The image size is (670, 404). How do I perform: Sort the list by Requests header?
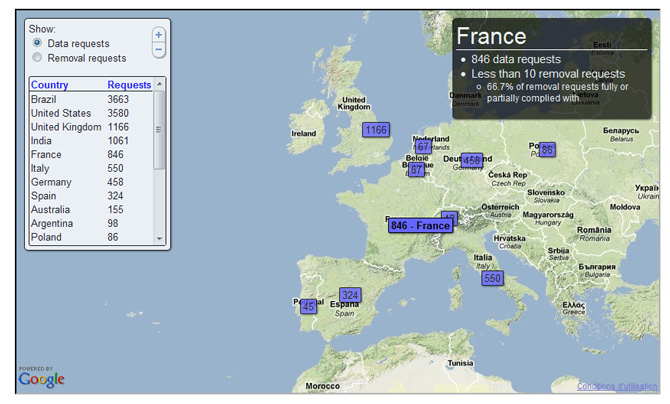pos(129,85)
